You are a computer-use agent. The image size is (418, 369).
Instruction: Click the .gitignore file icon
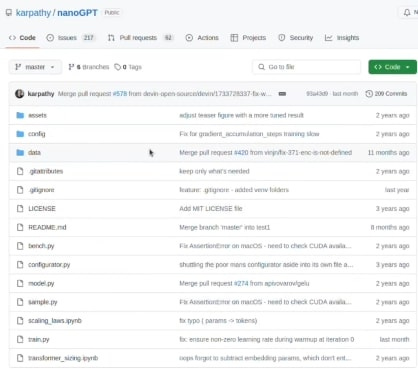tap(20, 190)
